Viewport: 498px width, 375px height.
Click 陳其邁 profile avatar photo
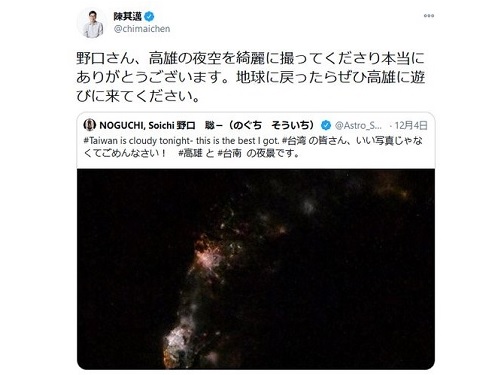point(92,24)
